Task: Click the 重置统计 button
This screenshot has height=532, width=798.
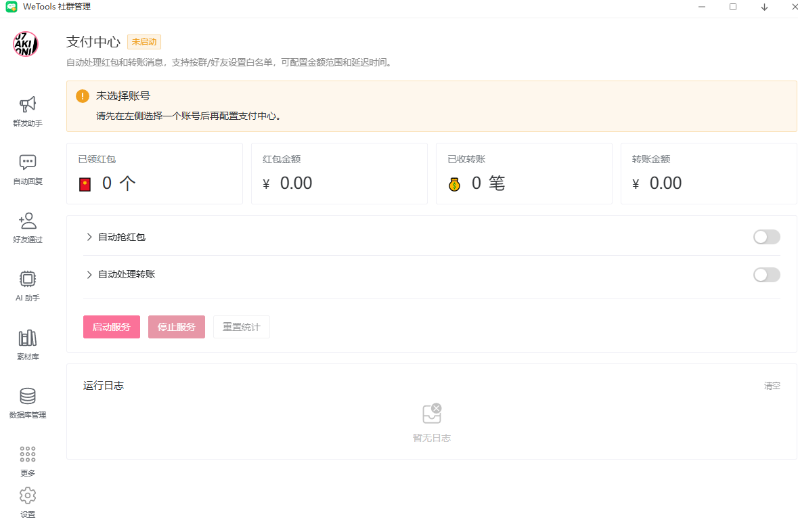Action: [x=242, y=327]
